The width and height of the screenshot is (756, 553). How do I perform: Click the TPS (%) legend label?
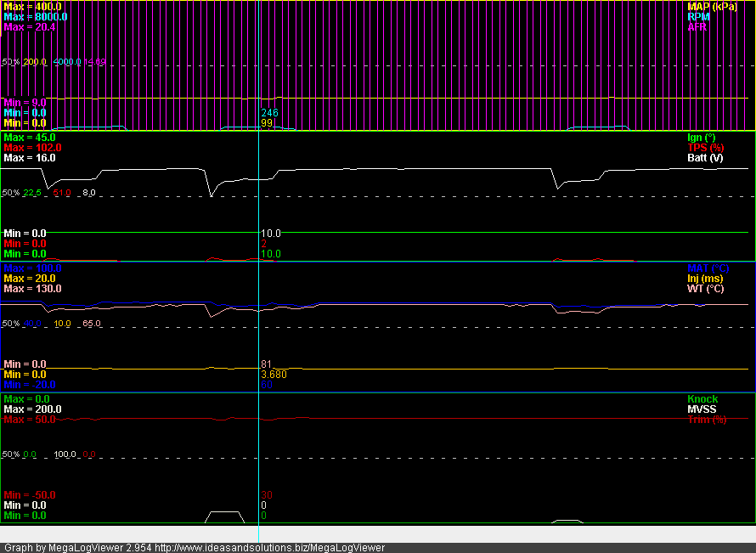click(704, 148)
